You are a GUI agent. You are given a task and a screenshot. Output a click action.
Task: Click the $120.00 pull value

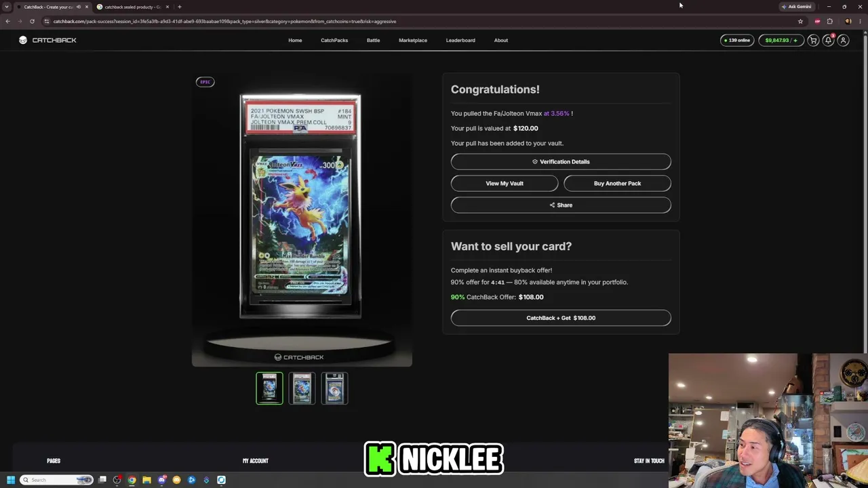point(526,128)
